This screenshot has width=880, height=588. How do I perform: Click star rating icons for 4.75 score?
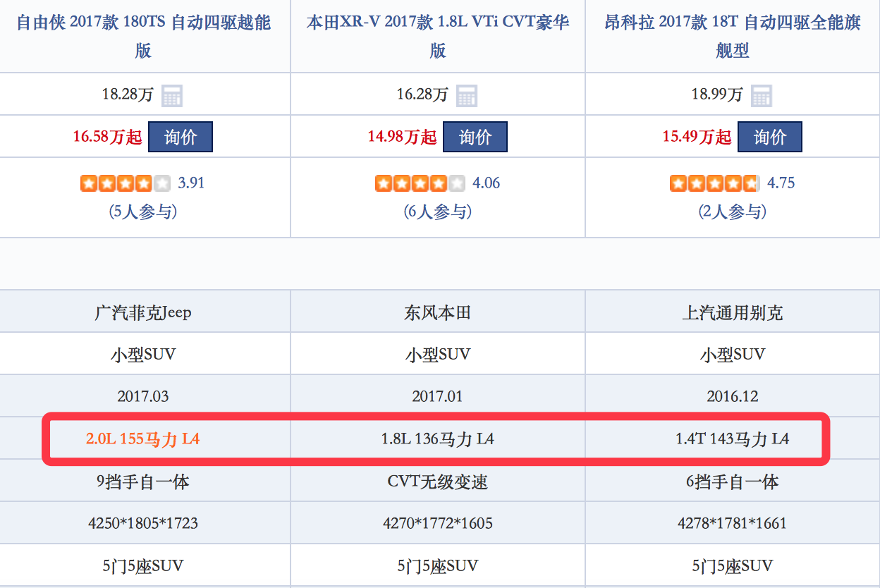pyautogui.click(x=715, y=183)
